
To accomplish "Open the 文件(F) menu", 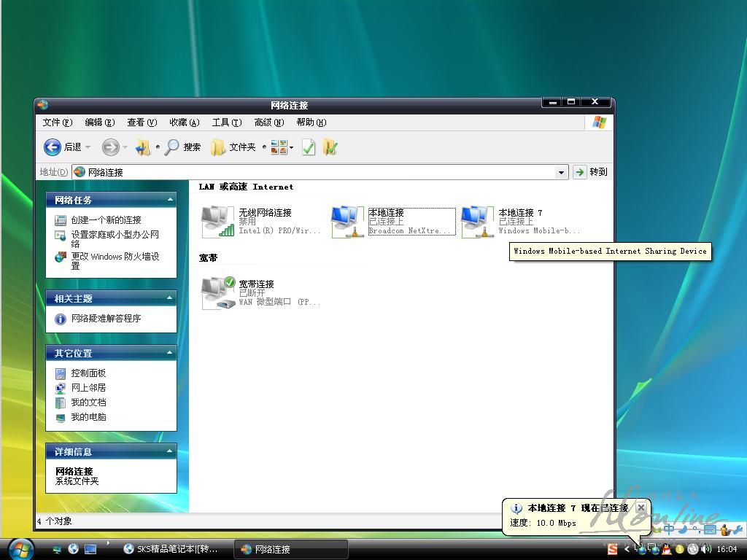I will (57, 122).
